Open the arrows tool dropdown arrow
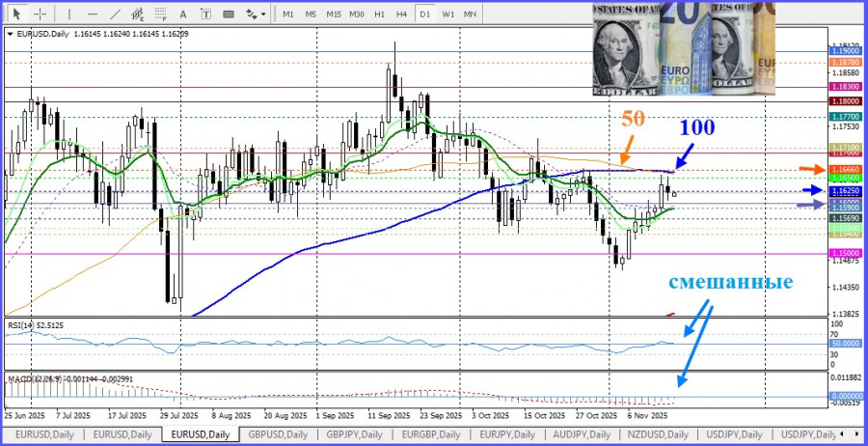Screen dimensions: 868x446 (x=263, y=14)
